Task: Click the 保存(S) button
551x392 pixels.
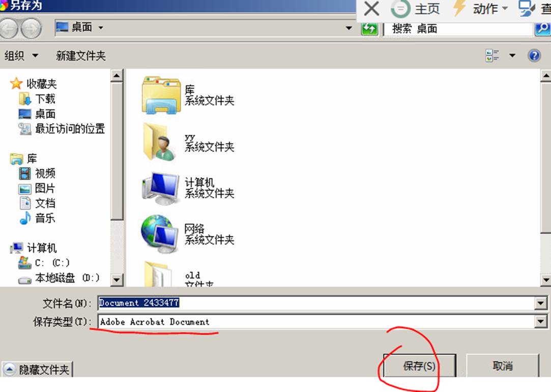Action: tap(420, 366)
